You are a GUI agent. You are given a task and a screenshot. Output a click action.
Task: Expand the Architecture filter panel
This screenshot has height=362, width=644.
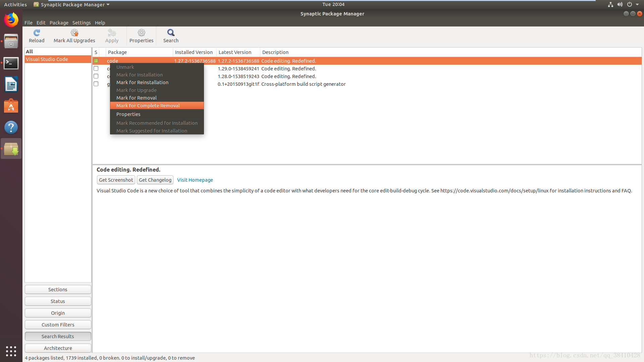[x=58, y=348]
